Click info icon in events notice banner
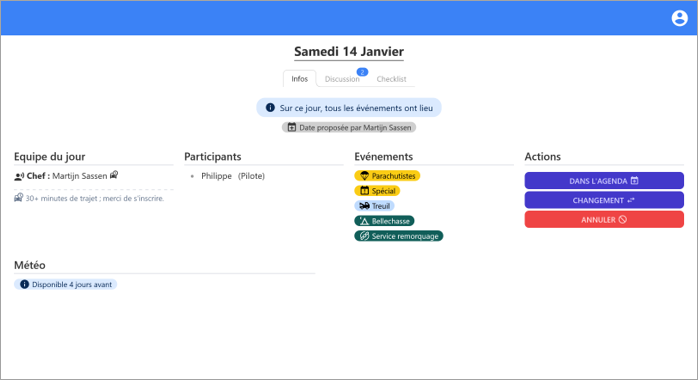 point(270,108)
